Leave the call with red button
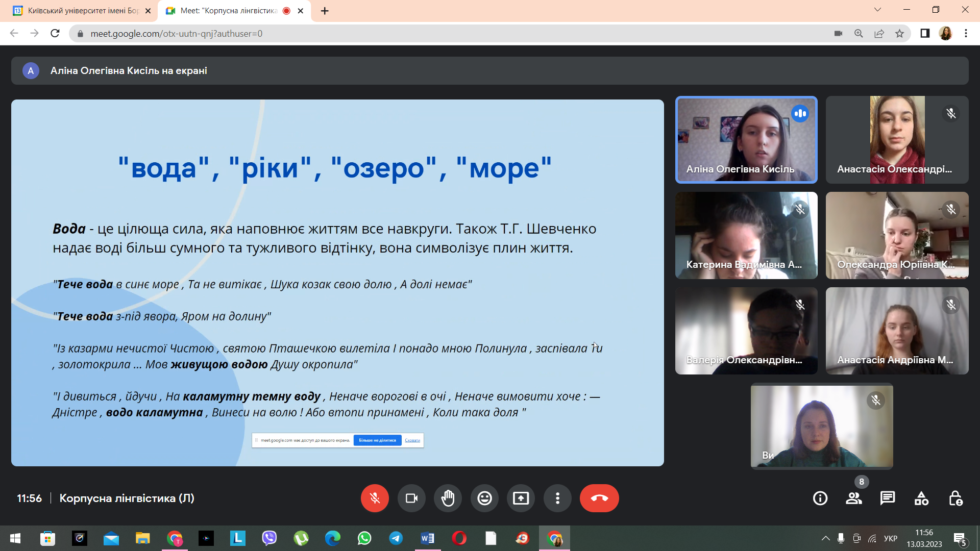This screenshot has height=551, width=980. [x=599, y=498]
